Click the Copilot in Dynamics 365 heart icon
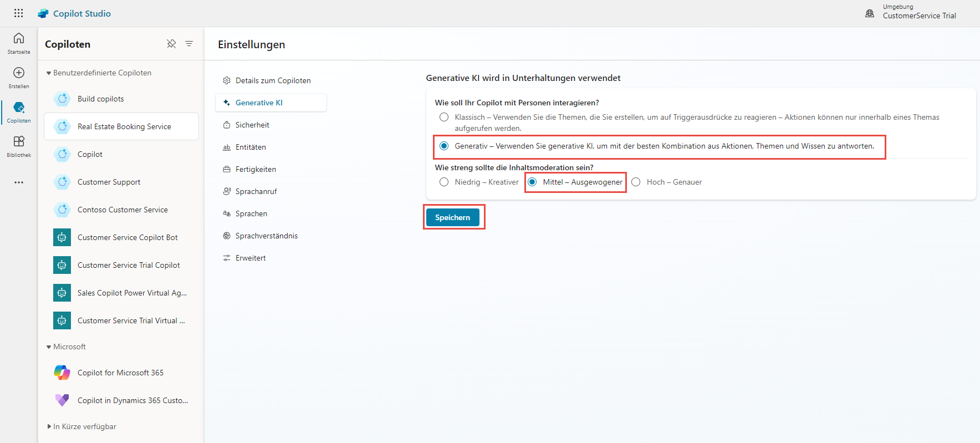980x443 pixels. (x=62, y=400)
